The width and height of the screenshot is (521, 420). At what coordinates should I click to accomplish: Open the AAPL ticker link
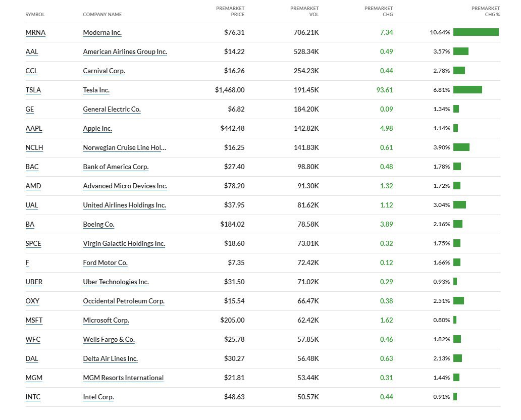coord(34,129)
